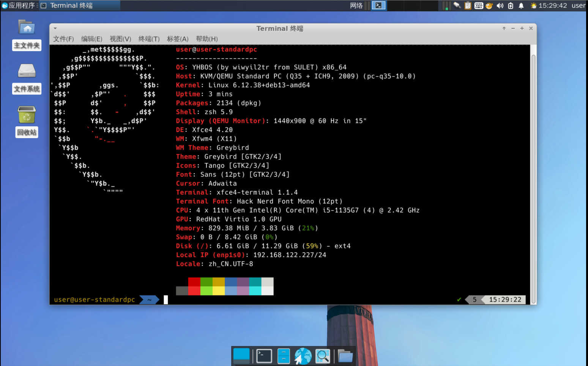588x366 pixels.
Task: Click the 'DE: Xfce4 4.20' line
Action: pyautogui.click(x=204, y=130)
